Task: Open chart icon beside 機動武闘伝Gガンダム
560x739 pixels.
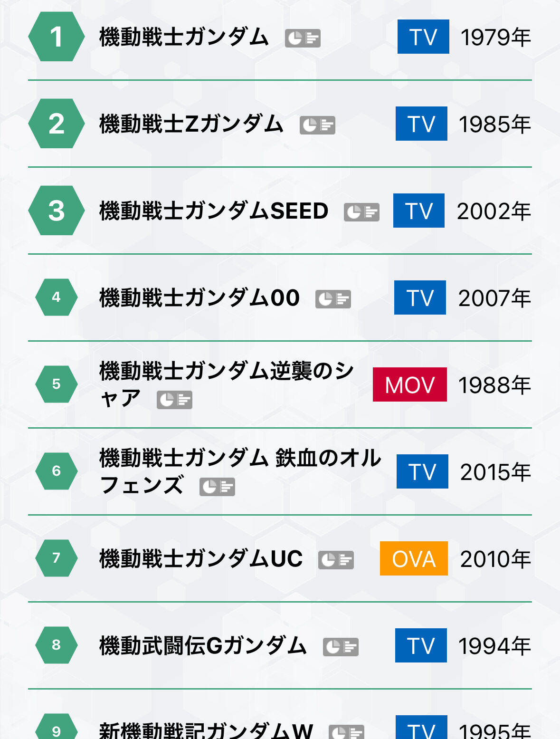Action: pyautogui.click(x=341, y=647)
